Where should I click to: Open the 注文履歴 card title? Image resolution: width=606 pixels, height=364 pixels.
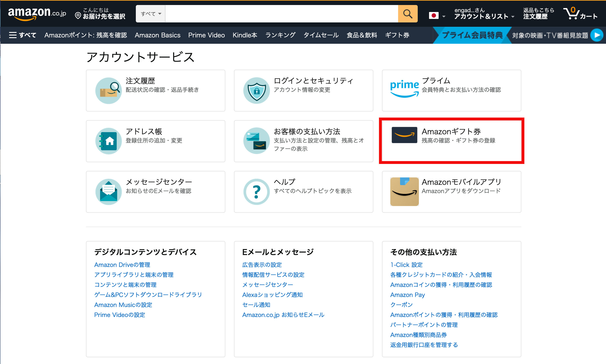click(x=140, y=81)
